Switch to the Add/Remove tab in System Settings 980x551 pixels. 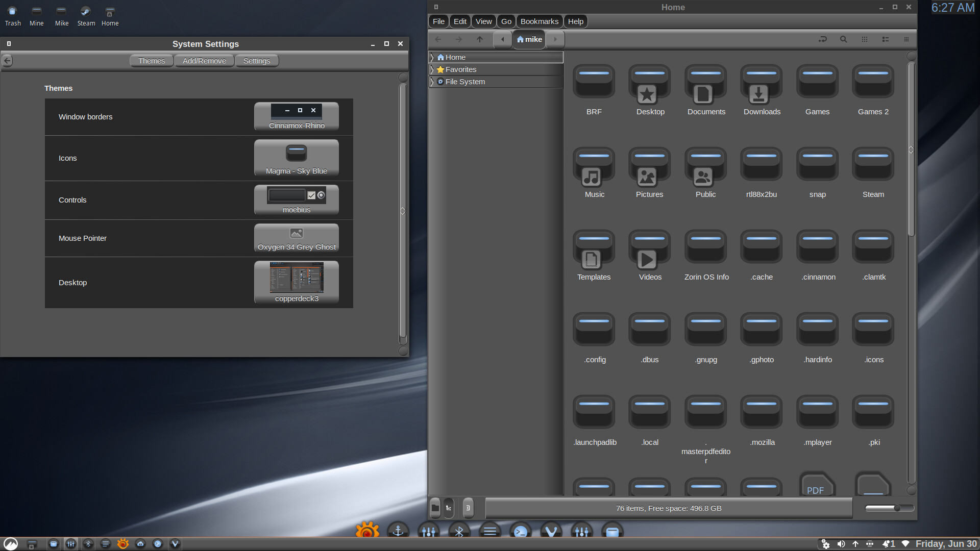[x=204, y=60]
